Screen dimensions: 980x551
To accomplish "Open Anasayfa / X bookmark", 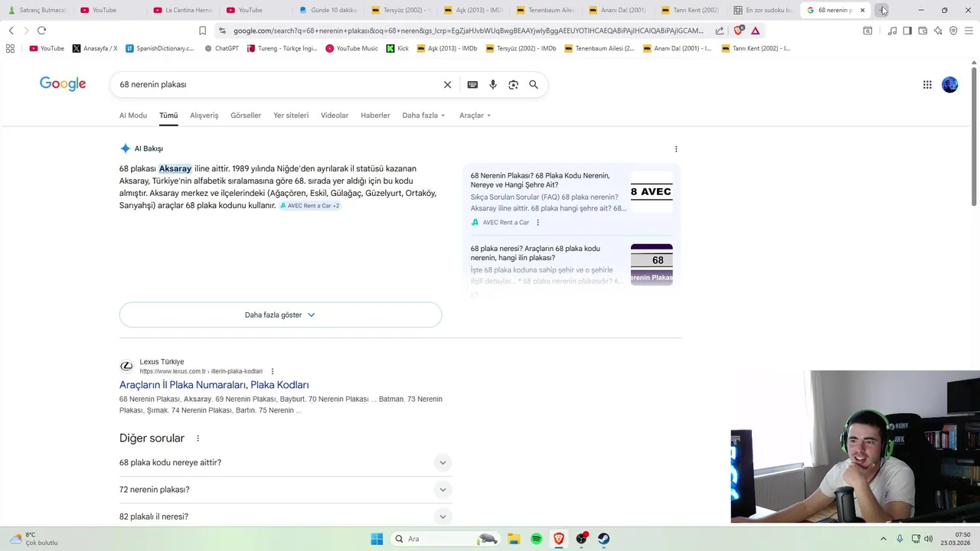I will (x=95, y=48).
